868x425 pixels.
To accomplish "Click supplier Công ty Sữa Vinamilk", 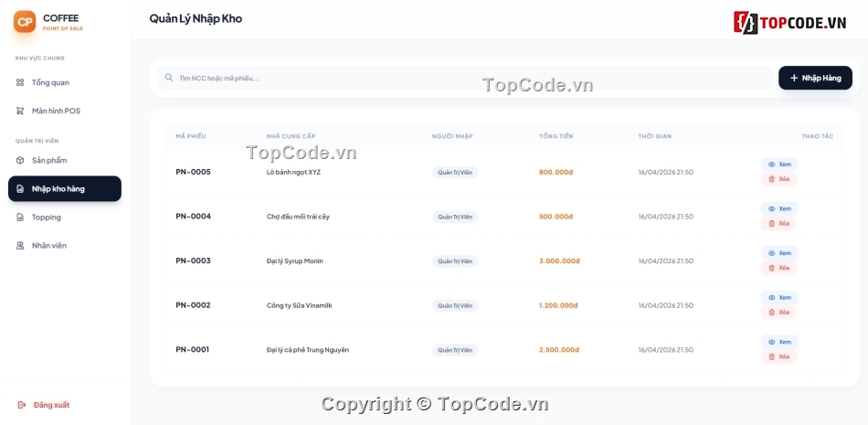I will 300,305.
